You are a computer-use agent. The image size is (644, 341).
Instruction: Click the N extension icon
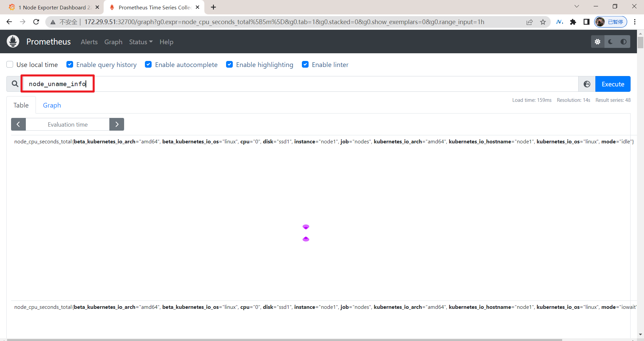pos(560,22)
